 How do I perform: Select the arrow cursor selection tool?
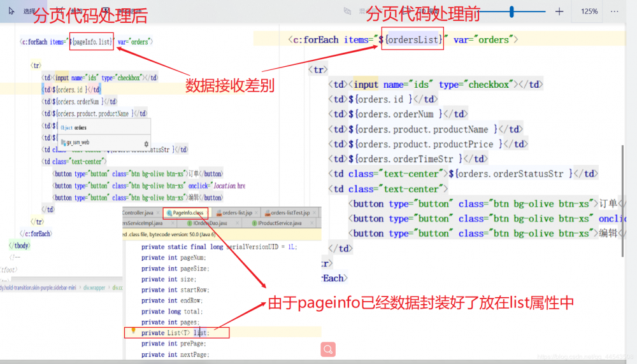coord(11,11)
